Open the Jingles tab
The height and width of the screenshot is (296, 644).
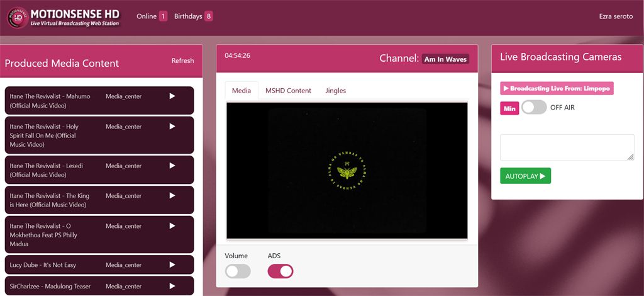pyautogui.click(x=335, y=91)
